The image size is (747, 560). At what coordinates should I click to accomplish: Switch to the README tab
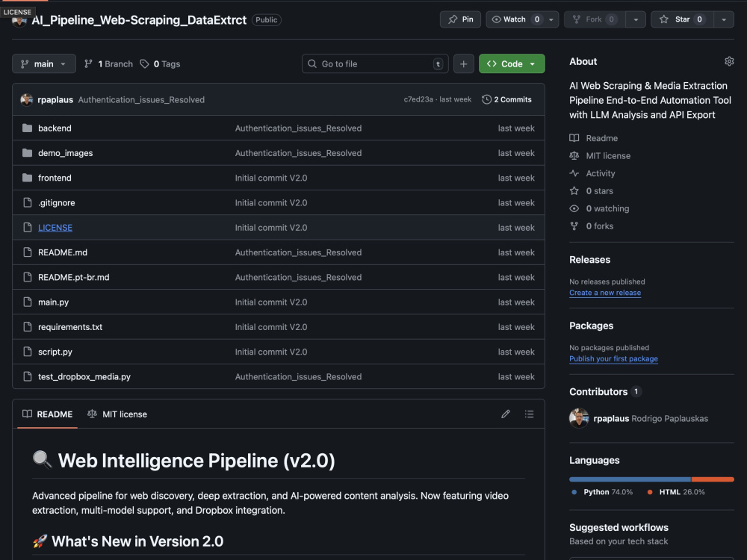(x=48, y=414)
